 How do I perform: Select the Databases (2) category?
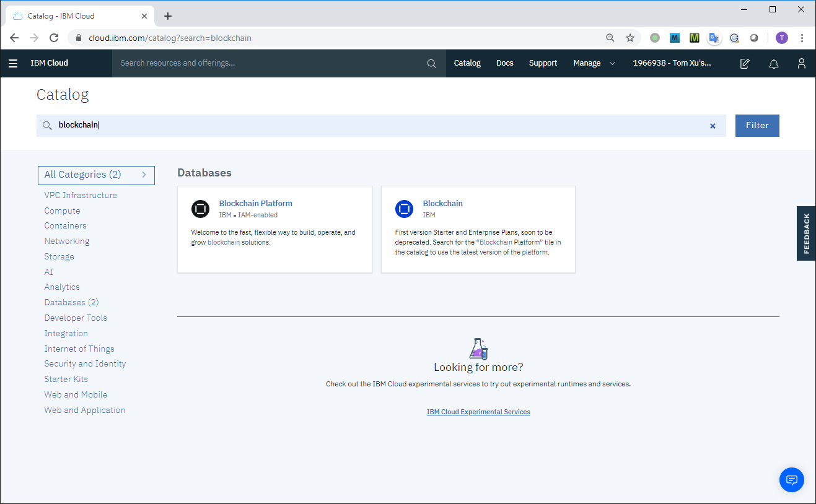(x=71, y=303)
